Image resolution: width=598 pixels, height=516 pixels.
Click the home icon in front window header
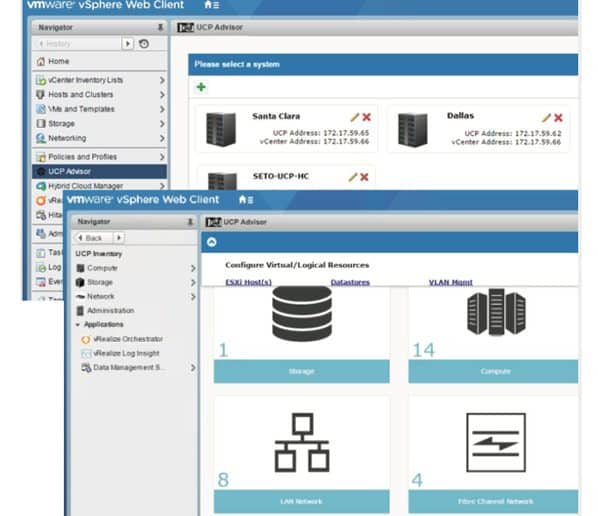[x=242, y=199]
